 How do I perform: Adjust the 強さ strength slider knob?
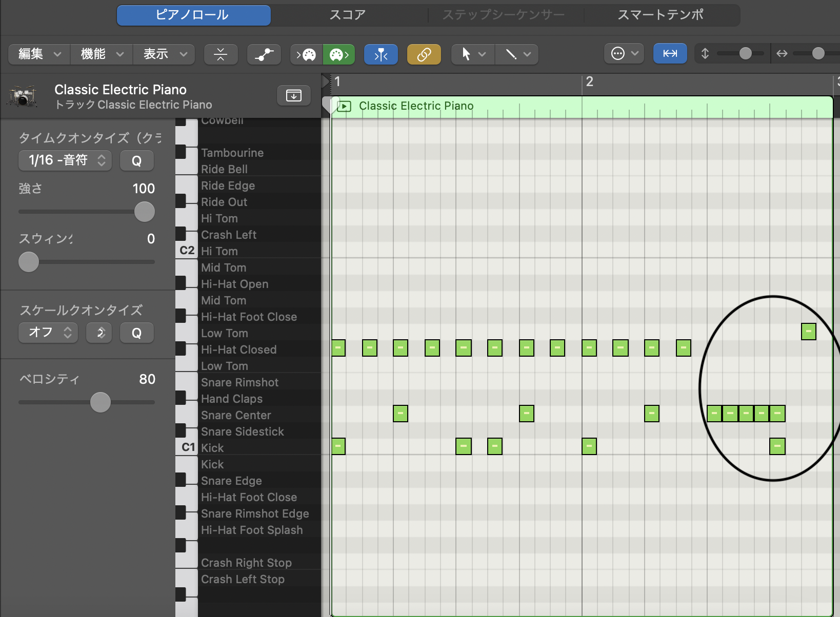pyautogui.click(x=144, y=212)
